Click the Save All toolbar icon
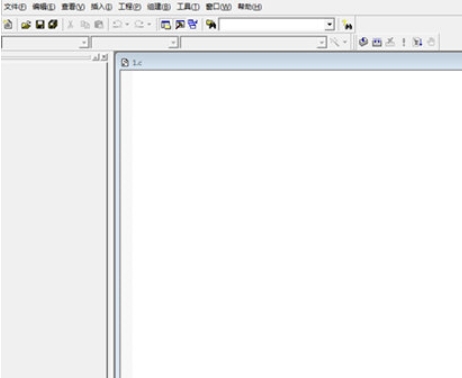Image resolution: width=462 pixels, height=378 pixels. 53,24
